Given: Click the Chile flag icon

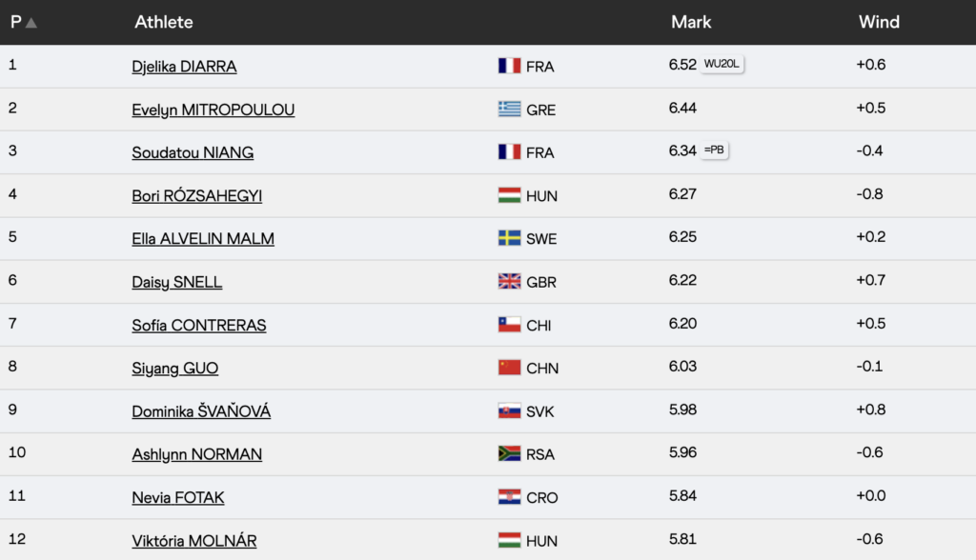Looking at the screenshot, I should tap(509, 325).
